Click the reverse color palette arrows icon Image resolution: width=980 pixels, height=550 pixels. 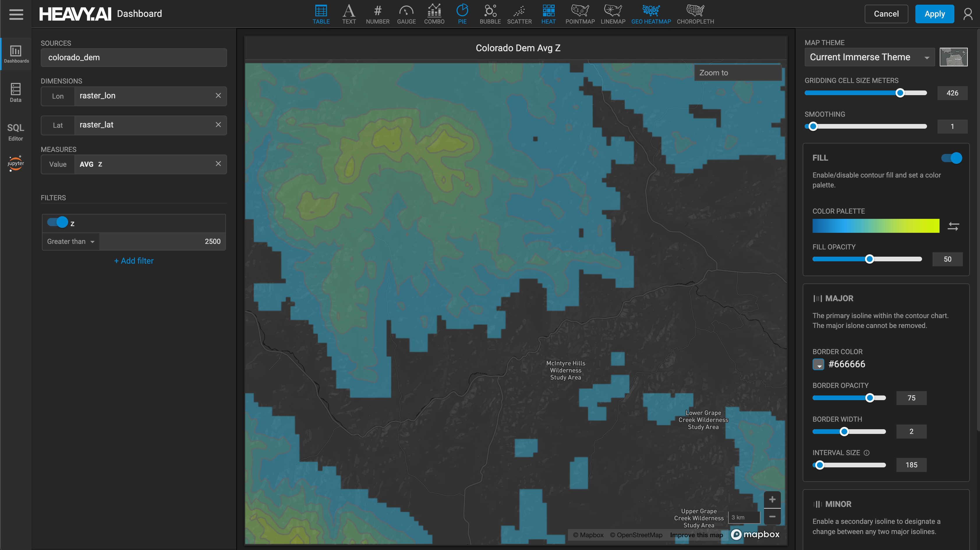(953, 226)
